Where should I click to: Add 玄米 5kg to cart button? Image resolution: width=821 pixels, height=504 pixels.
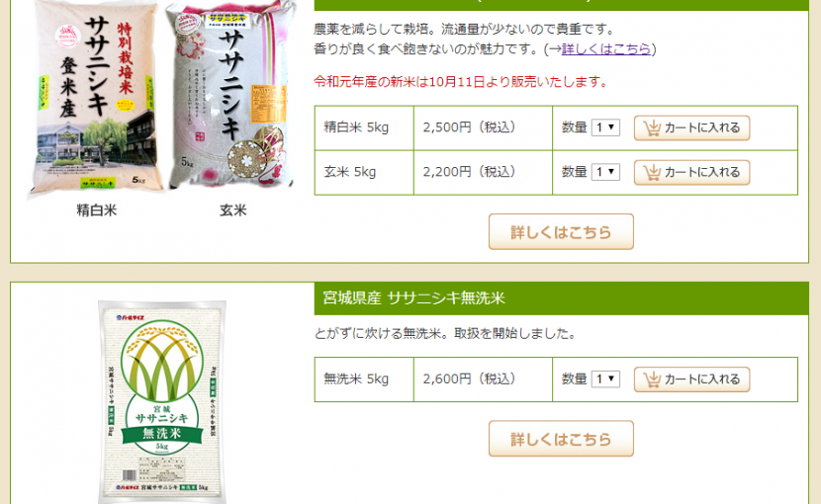pos(691,172)
